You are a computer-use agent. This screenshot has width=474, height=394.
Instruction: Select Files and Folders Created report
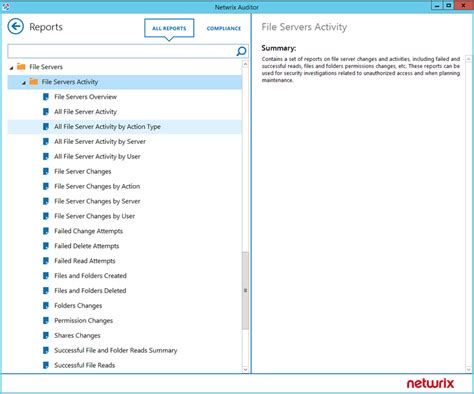tap(90, 276)
